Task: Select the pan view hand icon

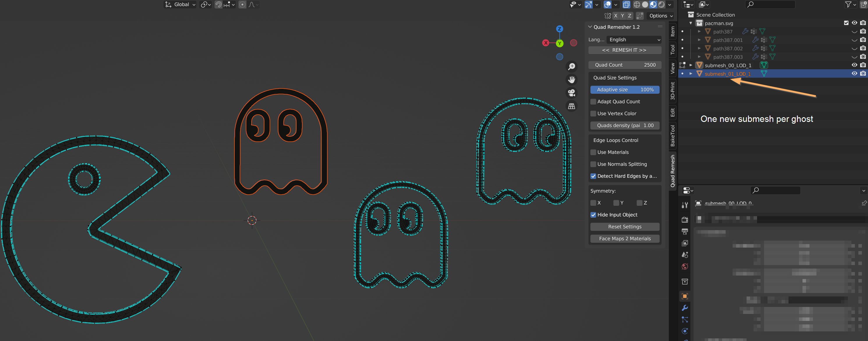Action: 572,80
